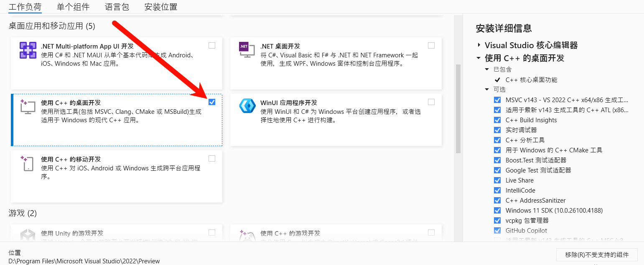Click the WinUI application development icon

click(247, 105)
